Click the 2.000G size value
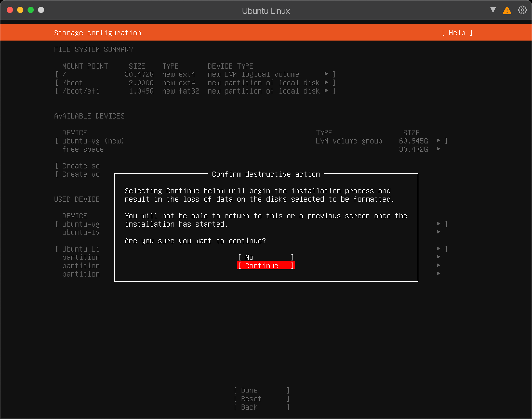532x419 pixels. pos(141,83)
